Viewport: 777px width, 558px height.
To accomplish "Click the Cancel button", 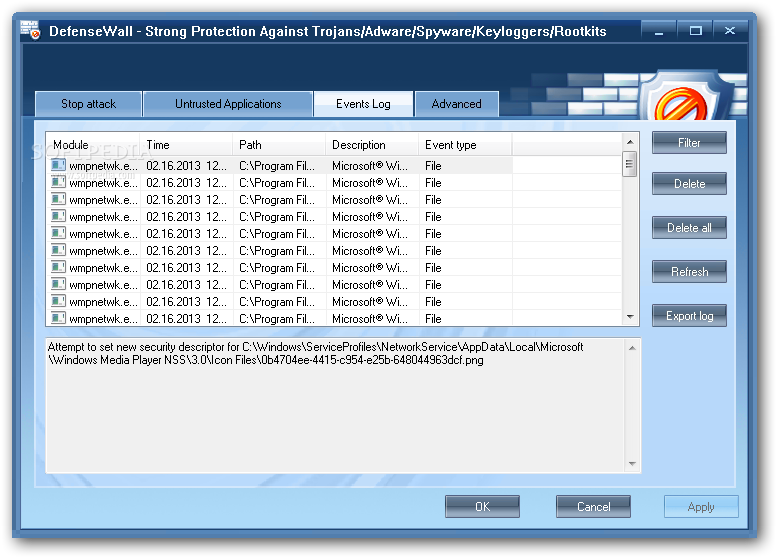I will pos(593,506).
